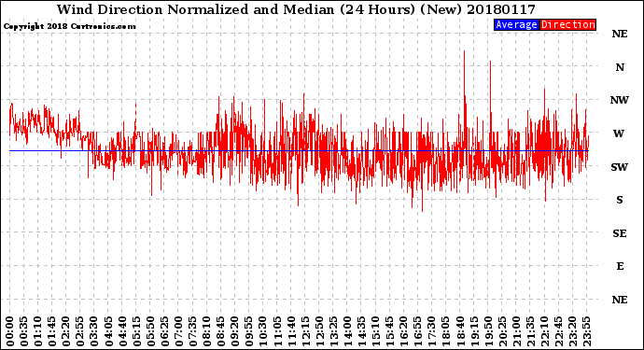Click the 22:45 time axis label
The image size is (644, 350).
(558, 331)
